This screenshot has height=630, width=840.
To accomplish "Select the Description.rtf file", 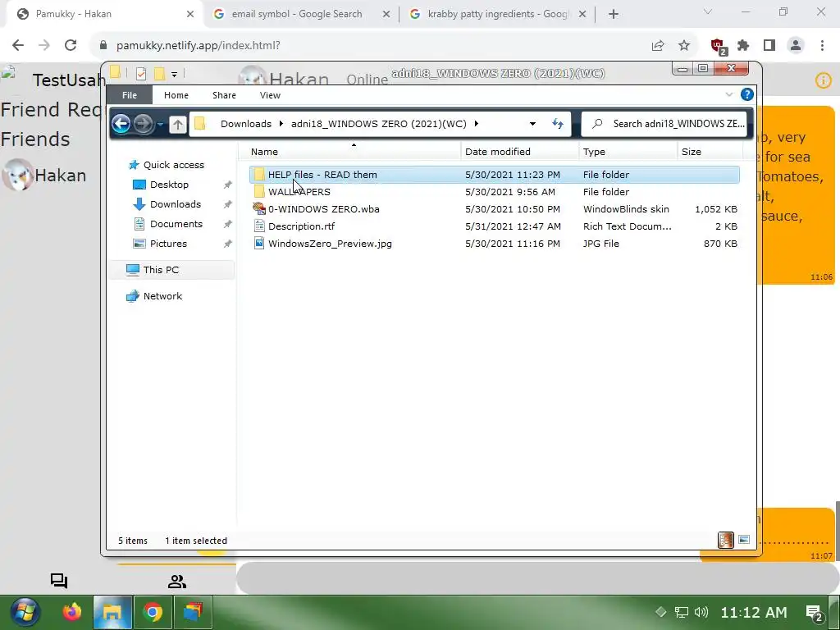I will coord(494,226).
